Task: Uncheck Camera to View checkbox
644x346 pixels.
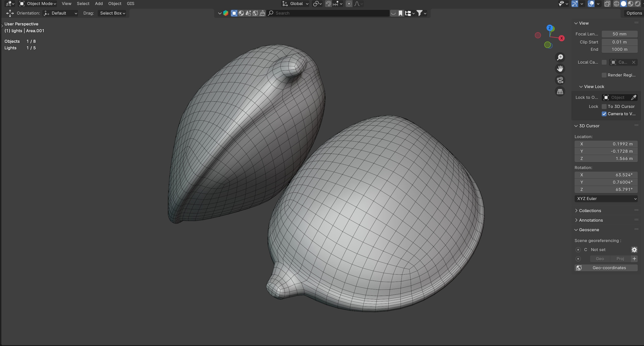Action: click(604, 114)
